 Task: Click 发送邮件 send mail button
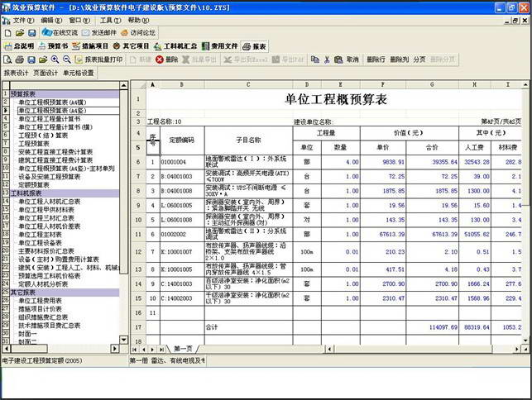(99, 33)
